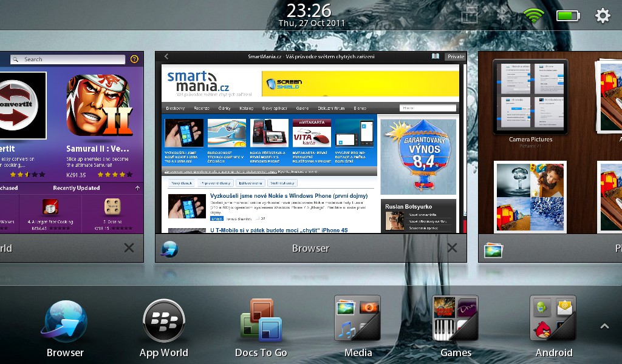Open the bookmarks book icon in Browser
Viewport: 622px width, 364px height.
tap(435, 56)
